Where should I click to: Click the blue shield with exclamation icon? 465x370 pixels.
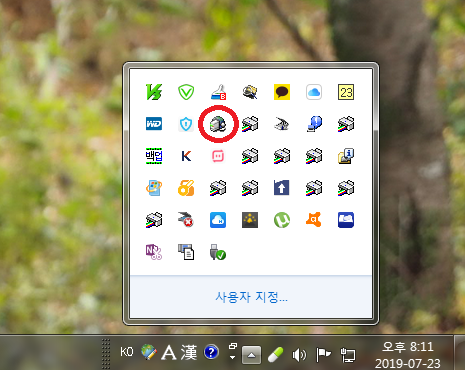186,124
